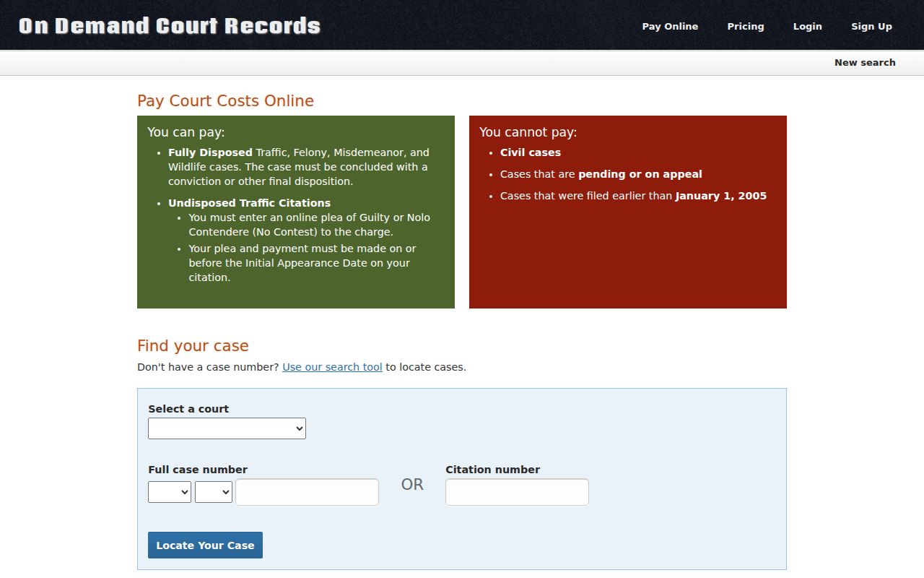Select the 'Select a court' label
This screenshot has height=578, width=924.
(188, 409)
